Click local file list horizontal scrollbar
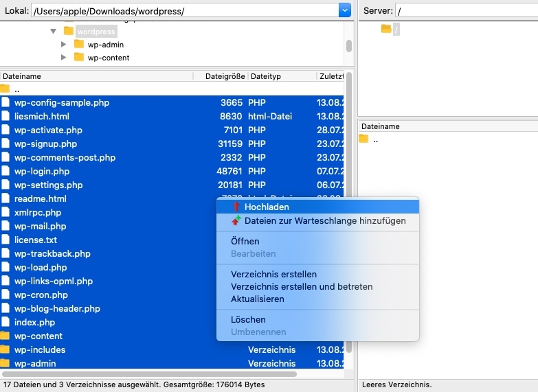 tap(149, 374)
